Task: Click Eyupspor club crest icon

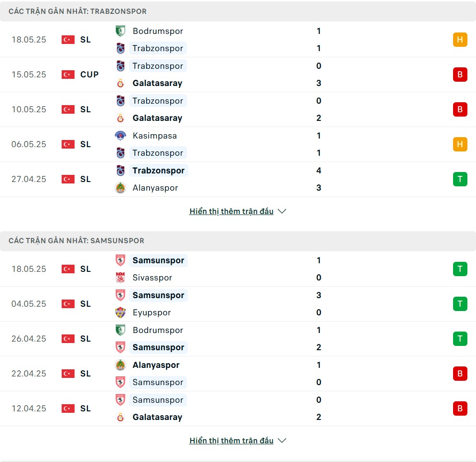Action: tap(120, 312)
